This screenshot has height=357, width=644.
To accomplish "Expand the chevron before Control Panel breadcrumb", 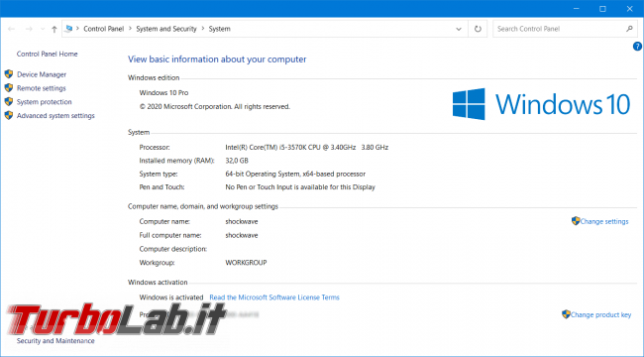I will [x=77, y=29].
